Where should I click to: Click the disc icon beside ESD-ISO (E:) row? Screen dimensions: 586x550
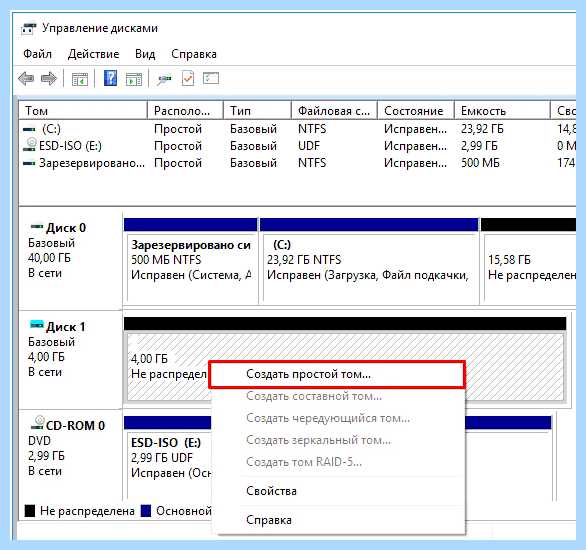coord(30,145)
